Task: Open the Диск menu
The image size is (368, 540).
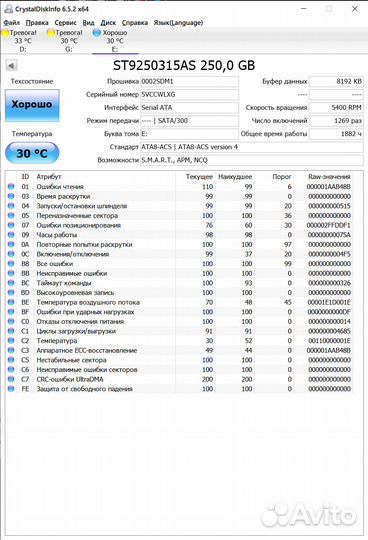Action: point(108,23)
